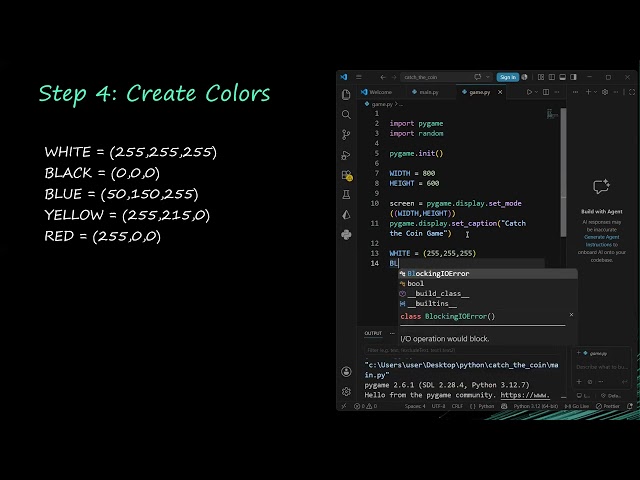This screenshot has height=480, width=640.
Task: Change indentation via Spaces: 4
Action: (x=415, y=406)
